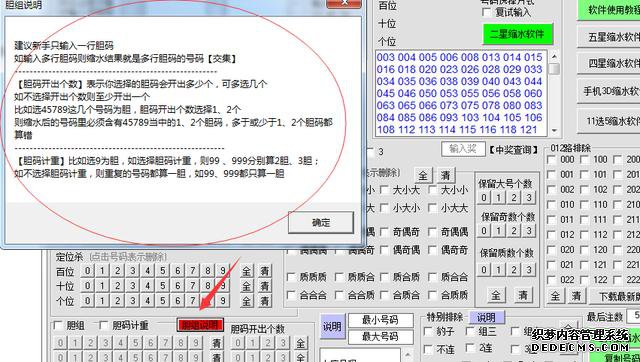Click the green 二星缩水软件 button
The height and width of the screenshot is (362, 640).
click(518, 34)
